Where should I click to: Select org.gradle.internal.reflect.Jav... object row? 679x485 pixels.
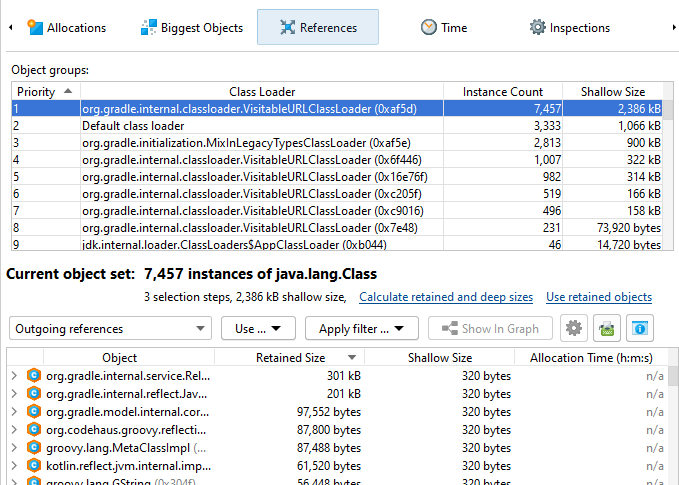tap(338, 394)
